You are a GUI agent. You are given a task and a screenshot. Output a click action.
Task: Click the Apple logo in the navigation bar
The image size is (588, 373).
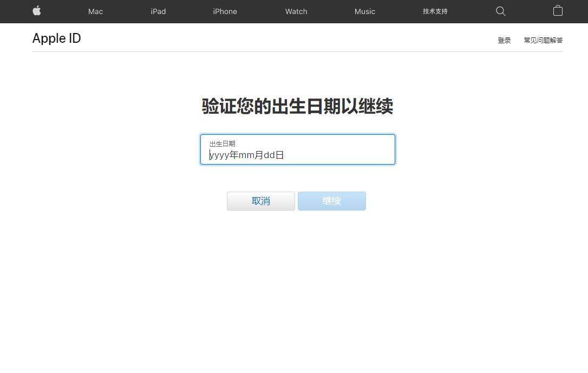pos(37,11)
